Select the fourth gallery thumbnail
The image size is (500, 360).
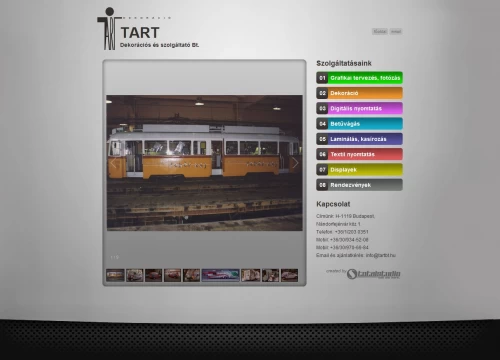(x=173, y=275)
